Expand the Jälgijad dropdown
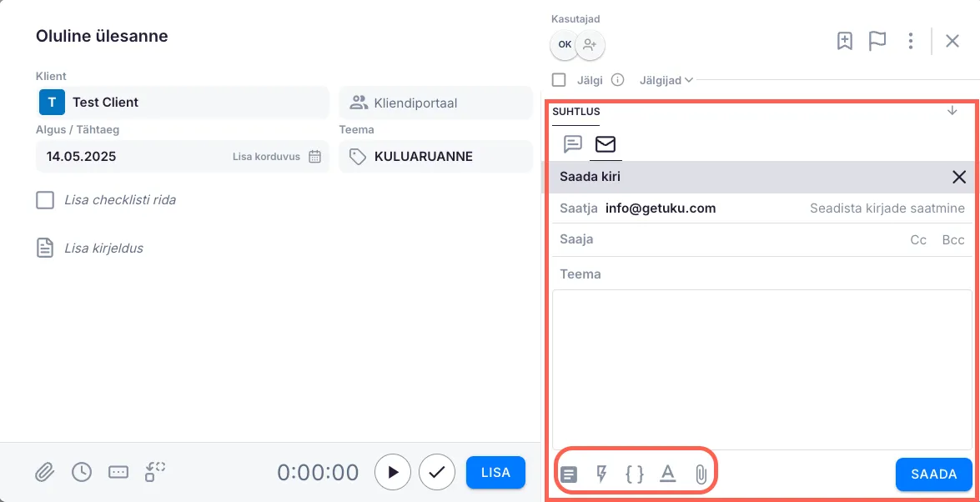 coord(666,80)
